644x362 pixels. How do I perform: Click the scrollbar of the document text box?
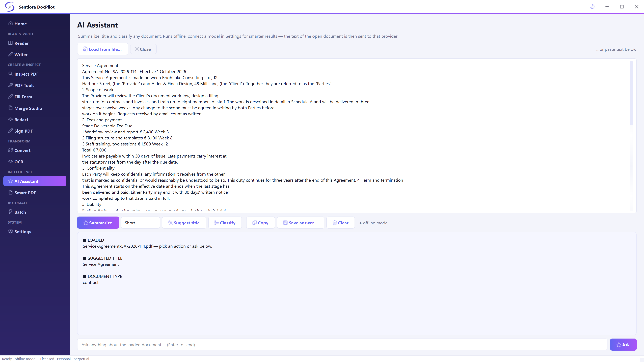pyautogui.click(x=631, y=93)
